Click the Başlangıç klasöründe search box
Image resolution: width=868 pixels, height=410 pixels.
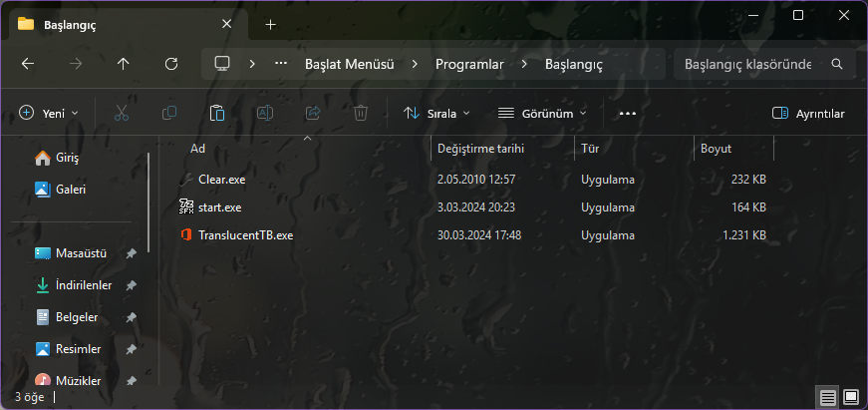(x=764, y=64)
